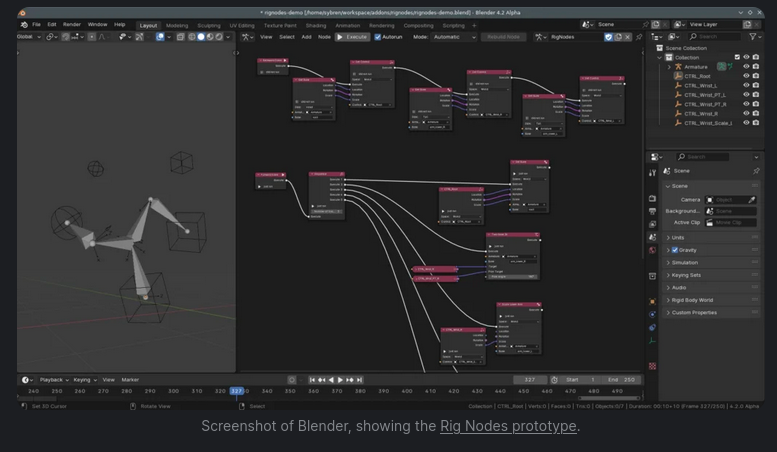Play the animation forward
The height and width of the screenshot is (452, 777).
coord(340,380)
